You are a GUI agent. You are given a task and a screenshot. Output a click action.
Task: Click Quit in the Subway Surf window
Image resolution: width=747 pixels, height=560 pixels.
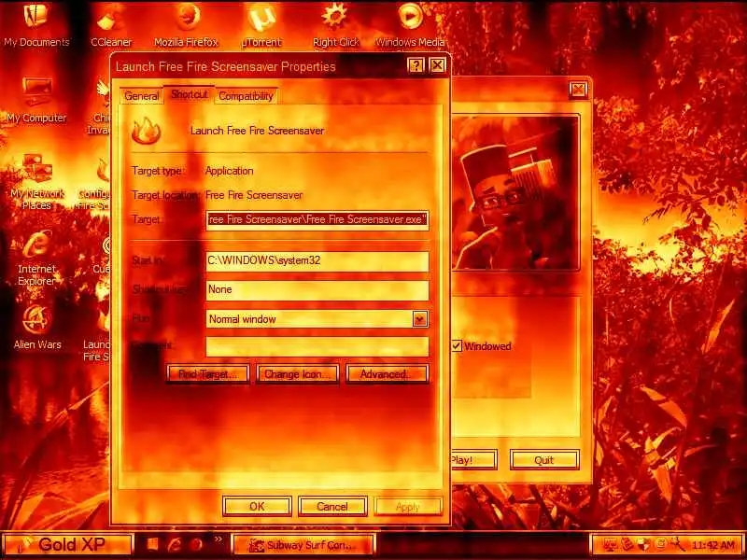544,460
